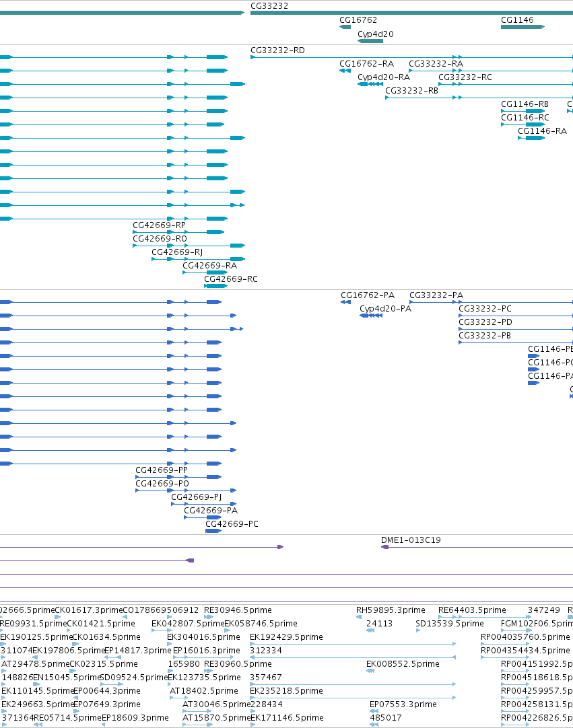Select protein CG33232-PB
Image resolution: width=573 pixels, height=728 pixels.
484,336
